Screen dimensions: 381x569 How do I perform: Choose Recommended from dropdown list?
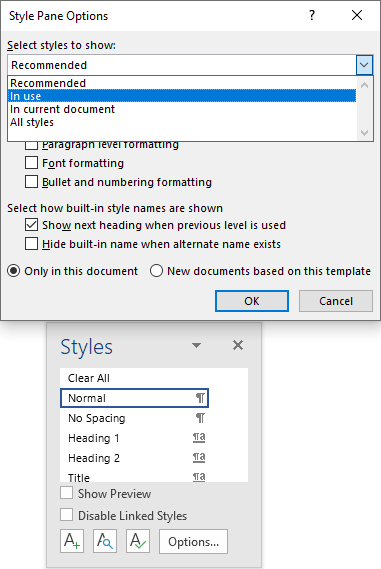tap(182, 83)
